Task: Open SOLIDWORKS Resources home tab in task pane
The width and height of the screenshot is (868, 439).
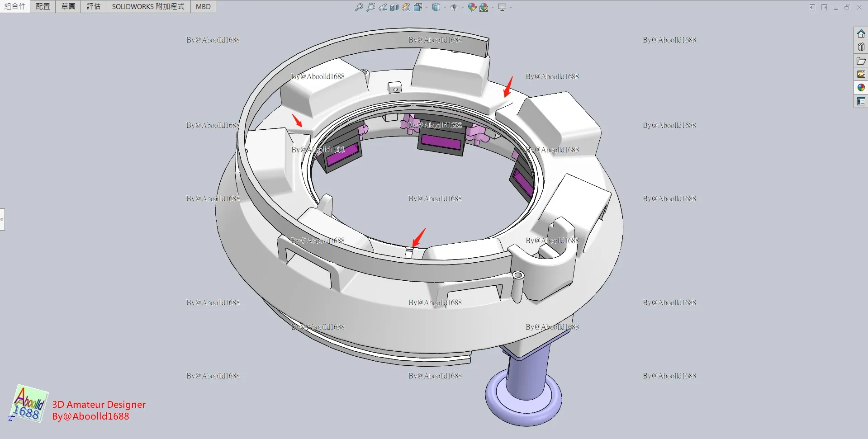Action: [861, 34]
